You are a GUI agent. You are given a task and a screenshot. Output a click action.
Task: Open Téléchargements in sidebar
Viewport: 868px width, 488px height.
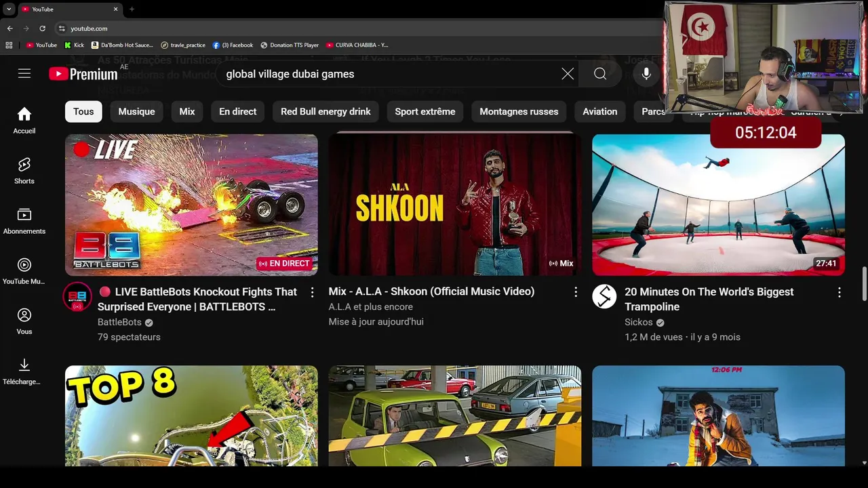pyautogui.click(x=24, y=371)
